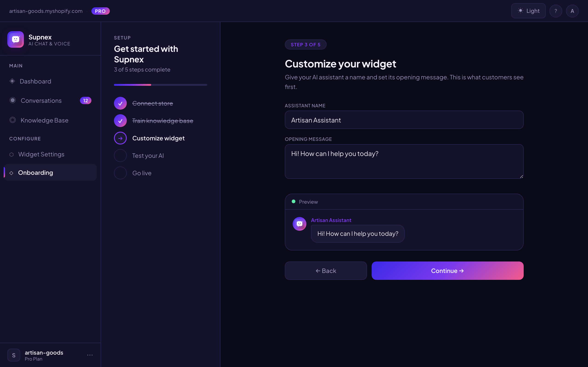The height and width of the screenshot is (367, 588).
Task: Open the Knowledge Base section
Action: (x=45, y=120)
